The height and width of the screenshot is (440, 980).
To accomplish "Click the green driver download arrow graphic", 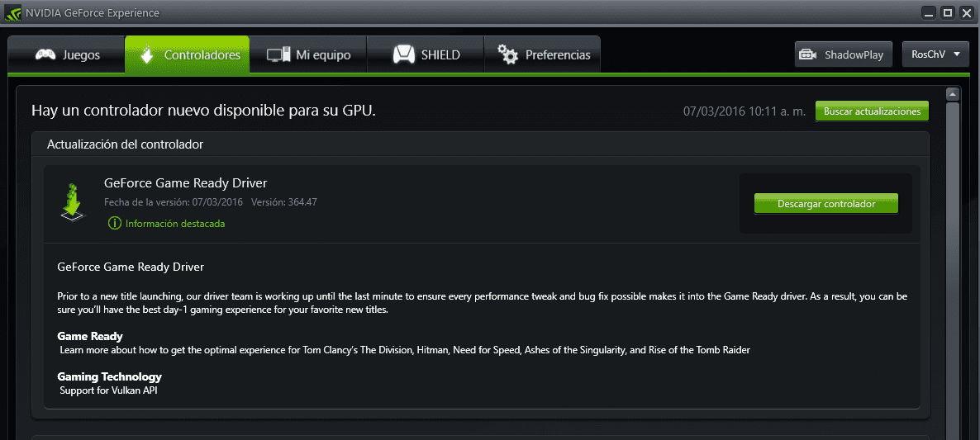I will pyautogui.click(x=73, y=201).
